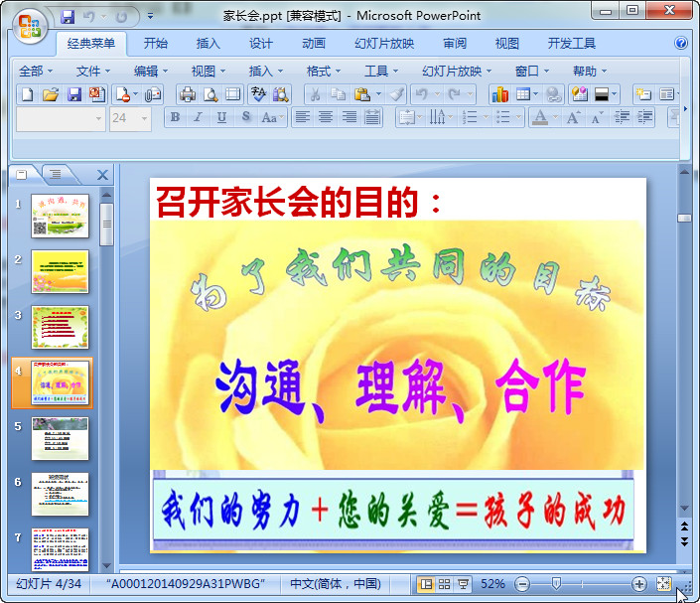Click zoom in plus button

(x=638, y=584)
